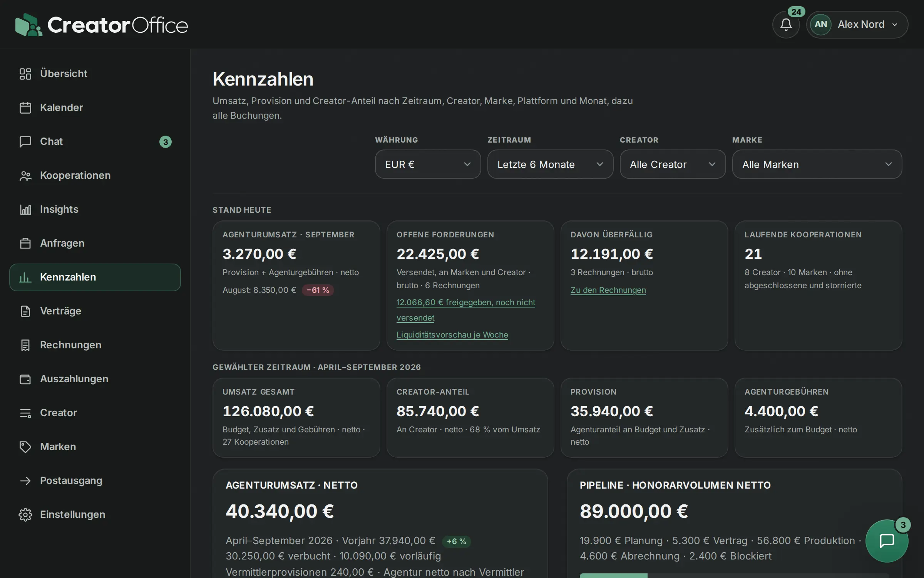This screenshot has width=924, height=578.
Task: Click the Auszahlungen wallet icon
Action: tap(25, 379)
